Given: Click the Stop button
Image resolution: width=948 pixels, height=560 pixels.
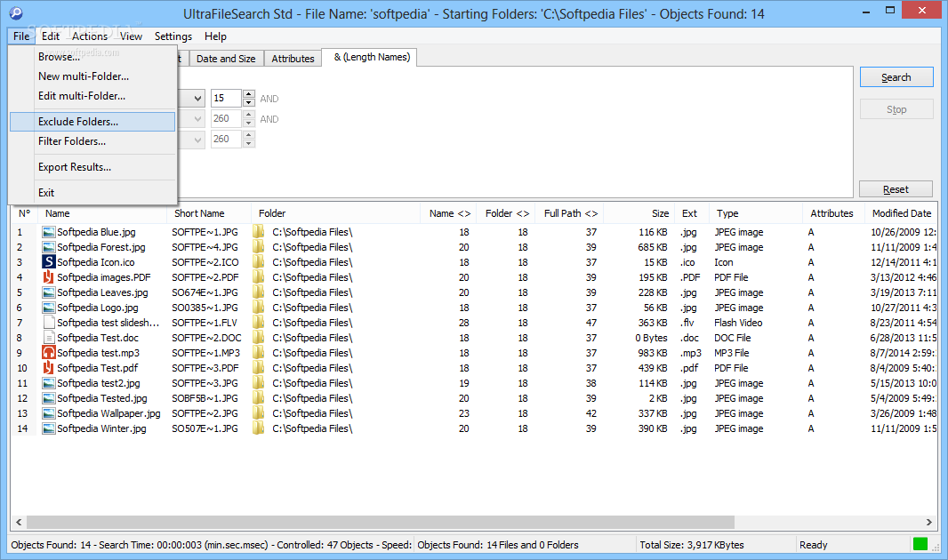Looking at the screenshot, I should [x=896, y=109].
